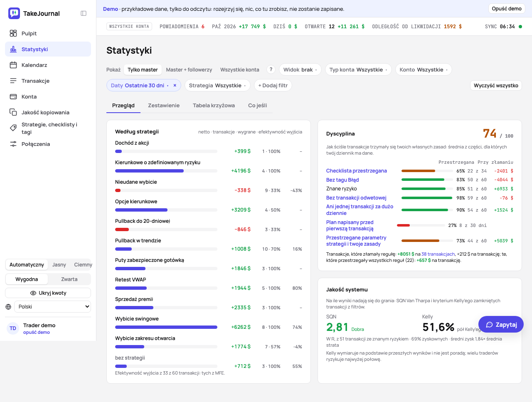
Task: Open Jakość kopiowania copy icon
Action: [13, 112]
